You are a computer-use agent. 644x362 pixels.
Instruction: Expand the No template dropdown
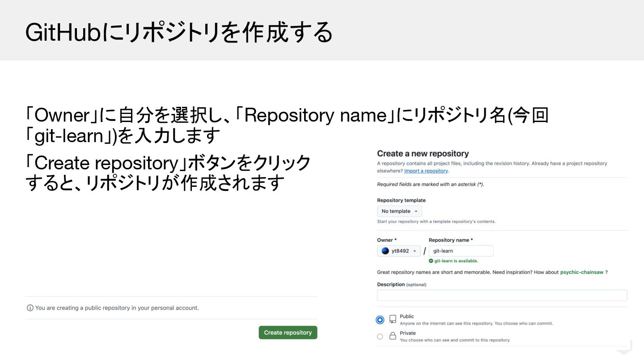pos(399,211)
